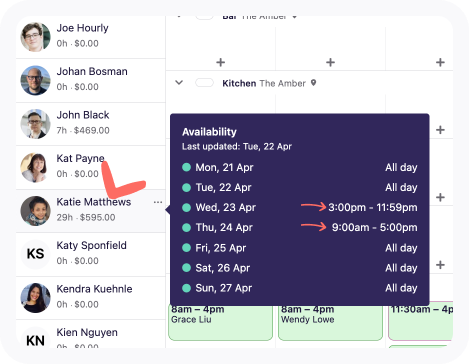The height and width of the screenshot is (364, 469).
Task: Toggle the Kitchen area pill checkbox
Action: click(204, 83)
